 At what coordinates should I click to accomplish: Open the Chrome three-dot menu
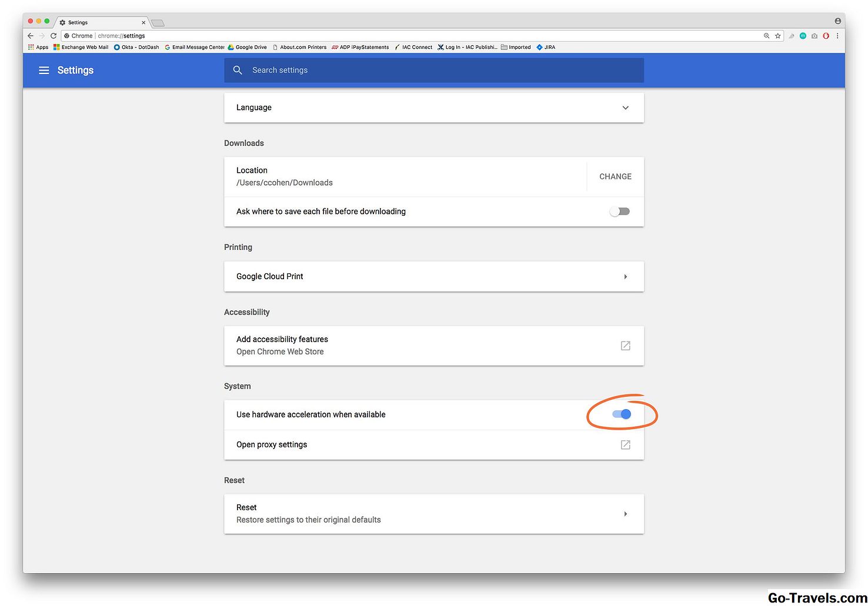click(x=837, y=36)
